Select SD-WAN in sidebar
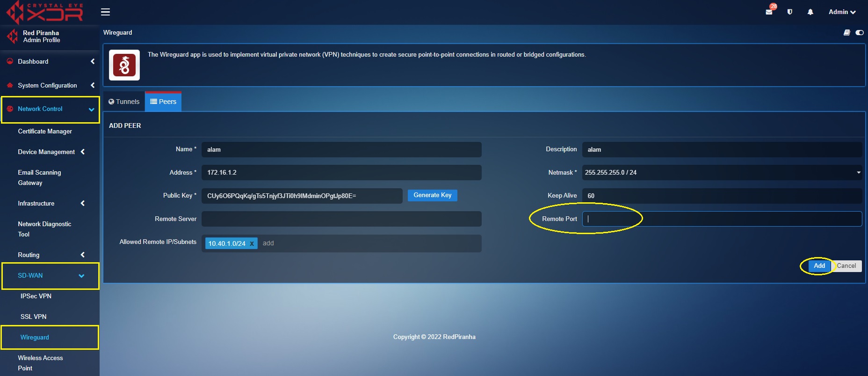Screen dimensions: 868x376 30,275
